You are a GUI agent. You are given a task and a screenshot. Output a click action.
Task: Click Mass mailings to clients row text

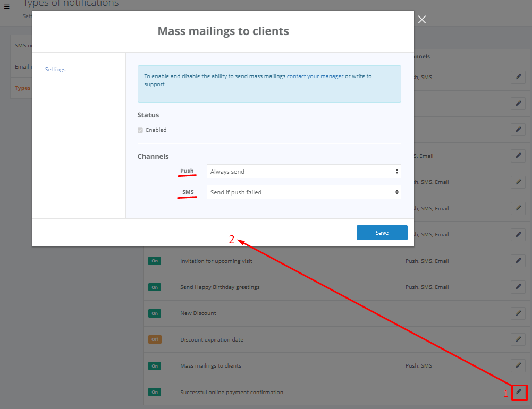[x=210, y=366]
